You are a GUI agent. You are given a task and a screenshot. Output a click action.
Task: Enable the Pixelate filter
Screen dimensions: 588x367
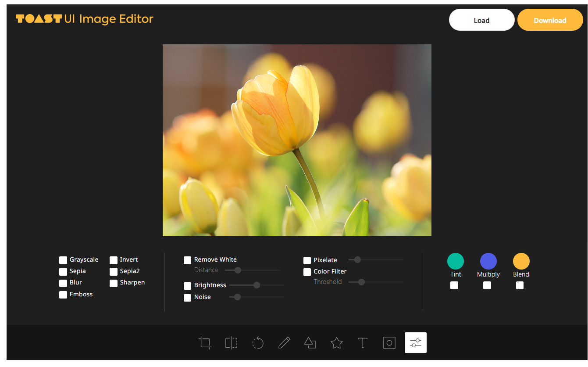click(307, 260)
